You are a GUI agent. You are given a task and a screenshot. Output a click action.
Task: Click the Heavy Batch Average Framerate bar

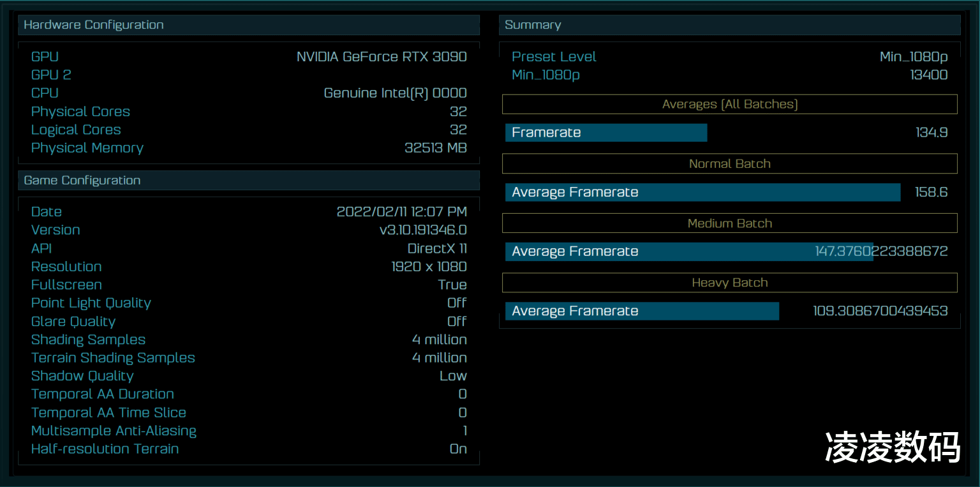click(x=642, y=311)
